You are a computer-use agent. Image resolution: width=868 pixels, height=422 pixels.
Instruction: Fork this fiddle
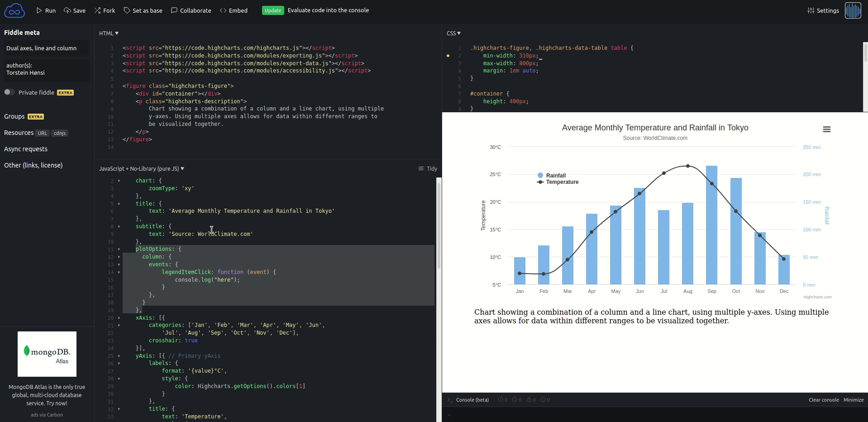tap(105, 10)
